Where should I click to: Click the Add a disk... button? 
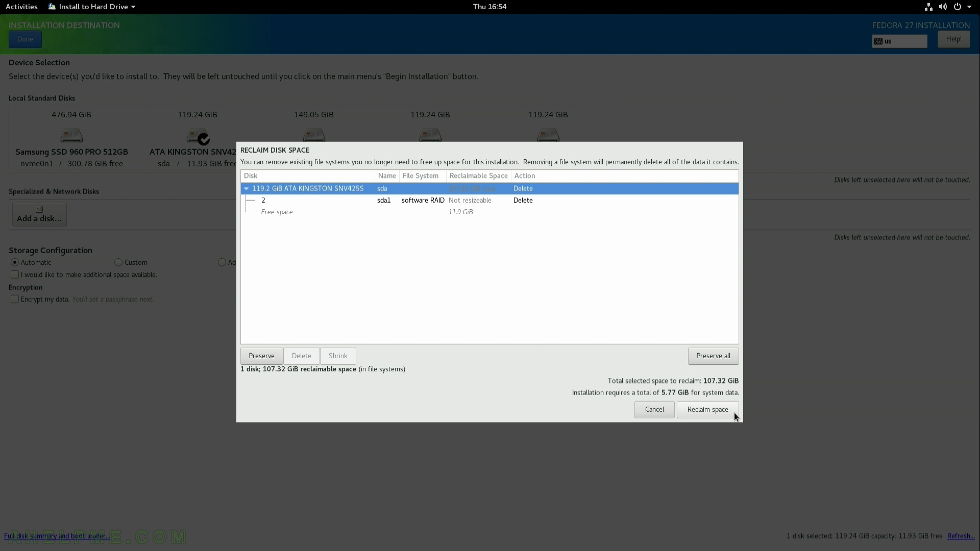point(39,214)
